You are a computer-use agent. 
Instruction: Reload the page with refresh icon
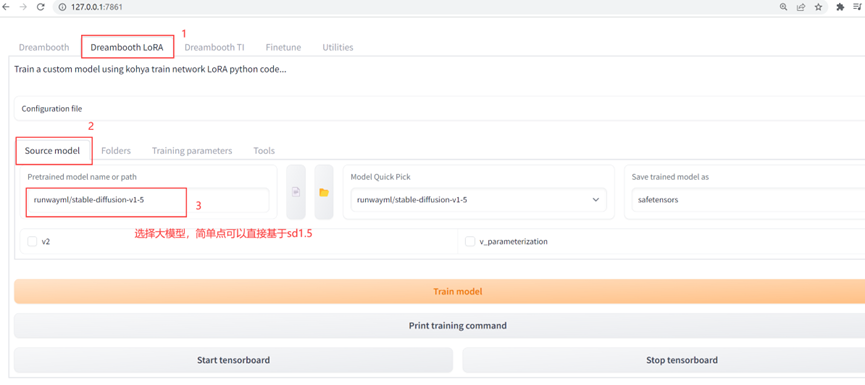click(40, 7)
